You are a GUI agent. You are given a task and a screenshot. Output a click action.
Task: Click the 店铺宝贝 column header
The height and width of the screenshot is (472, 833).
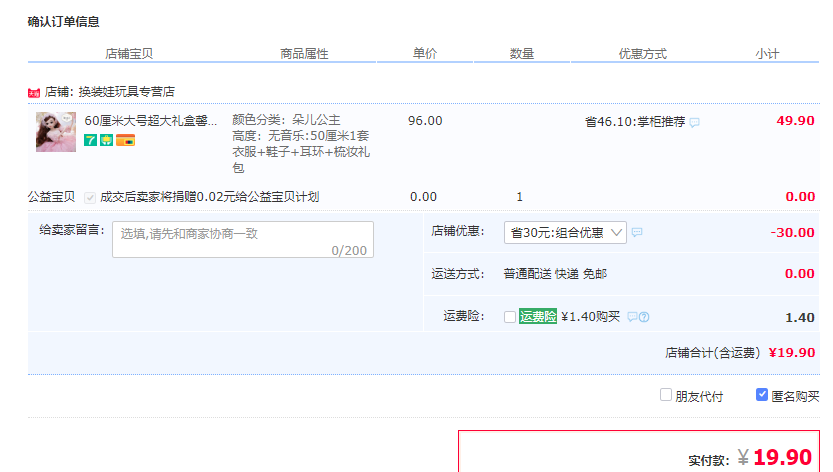tap(129, 54)
